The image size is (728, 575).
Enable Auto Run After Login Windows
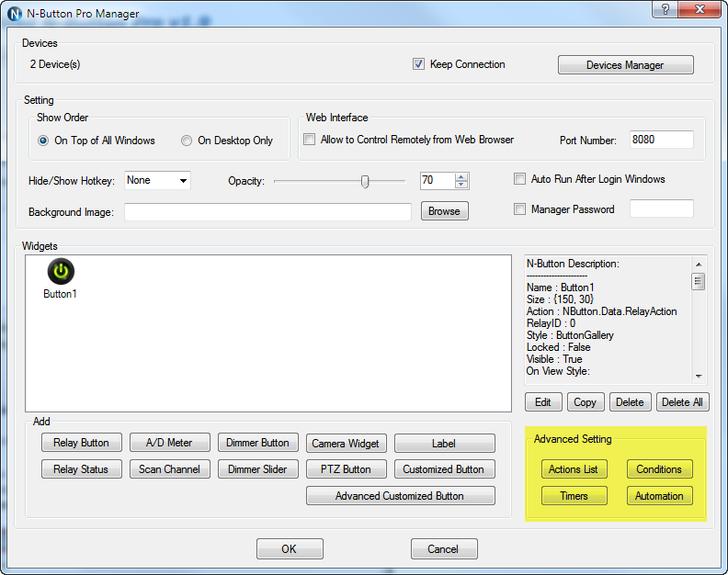519,179
